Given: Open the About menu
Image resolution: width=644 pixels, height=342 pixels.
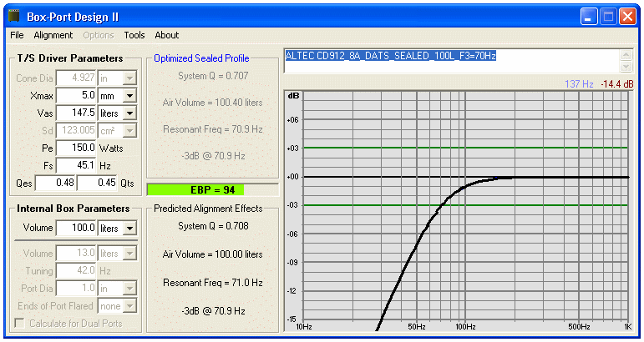Looking at the screenshot, I should click(167, 35).
